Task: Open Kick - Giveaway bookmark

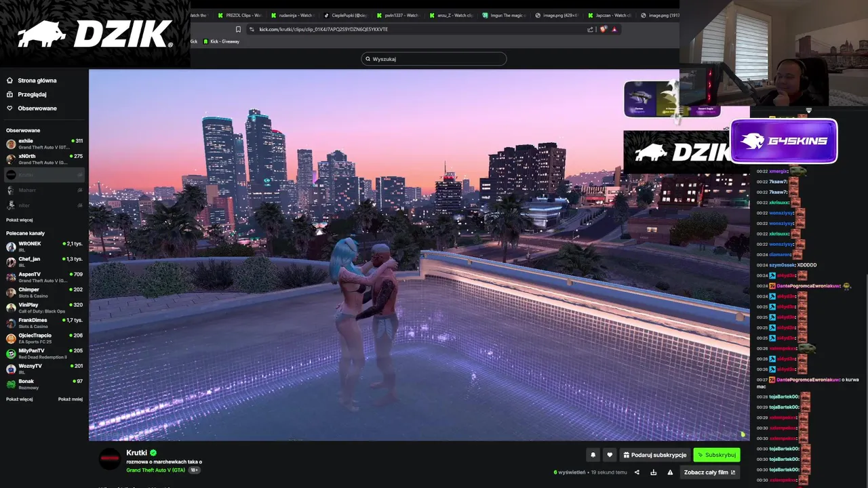Action: pos(220,41)
